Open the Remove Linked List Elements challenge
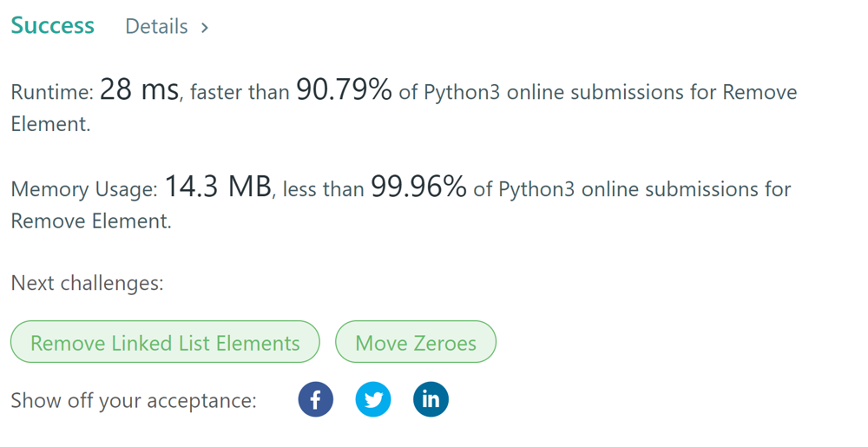The image size is (868, 447). [165, 343]
